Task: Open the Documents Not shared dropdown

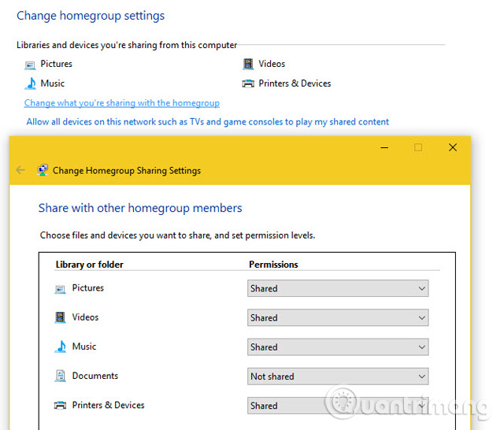Action: pos(338,376)
